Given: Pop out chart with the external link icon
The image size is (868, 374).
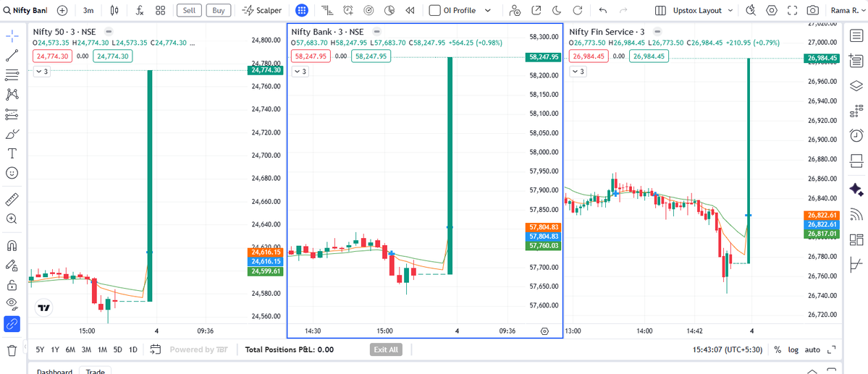Looking at the screenshot, I should point(536,10).
